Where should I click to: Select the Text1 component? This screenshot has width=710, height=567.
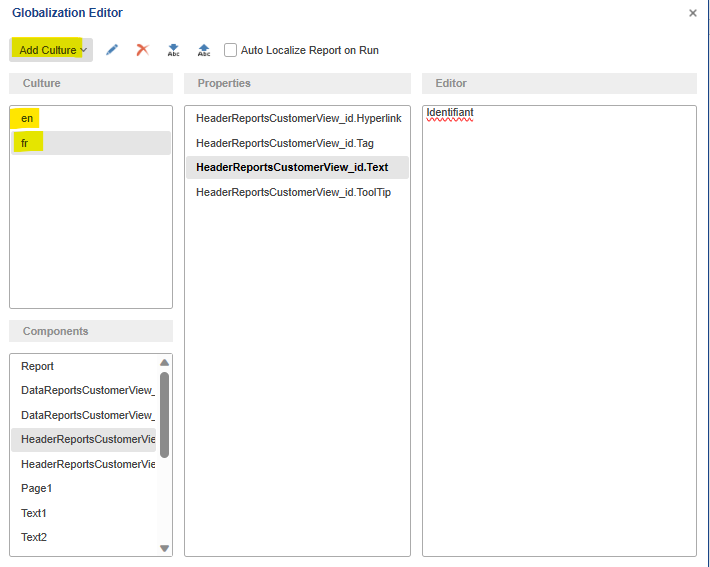(83, 513)
